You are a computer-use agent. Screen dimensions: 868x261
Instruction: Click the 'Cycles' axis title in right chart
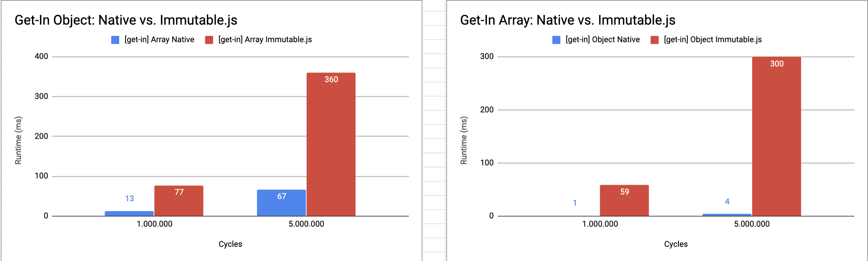676,244
